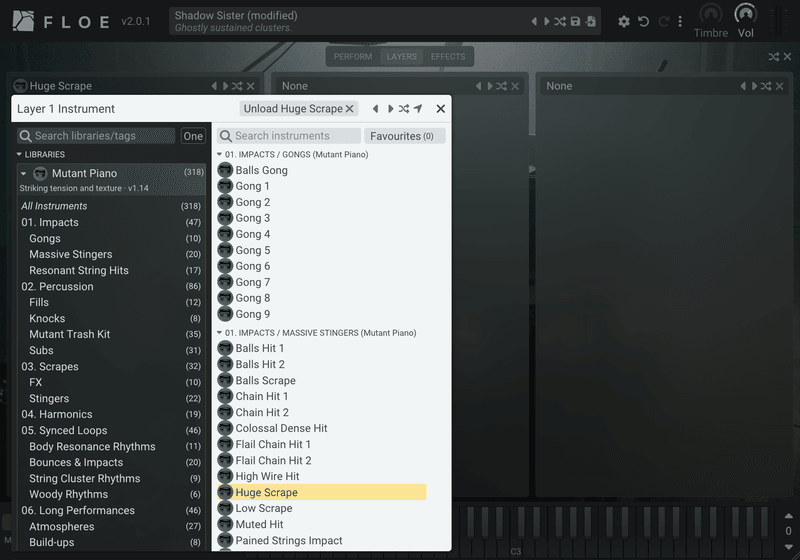This screenshot has height=560, width=800.
Task: Click the save-as preset icon
Action: tap(591, 21)
